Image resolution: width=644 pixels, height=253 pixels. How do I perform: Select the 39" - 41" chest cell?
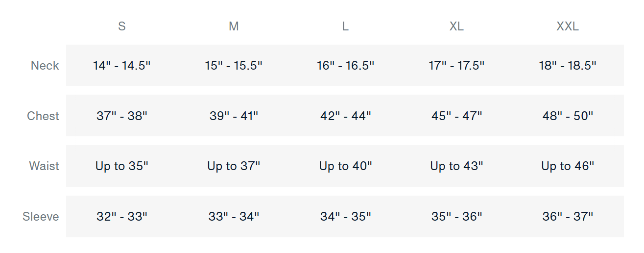[234, 116]
